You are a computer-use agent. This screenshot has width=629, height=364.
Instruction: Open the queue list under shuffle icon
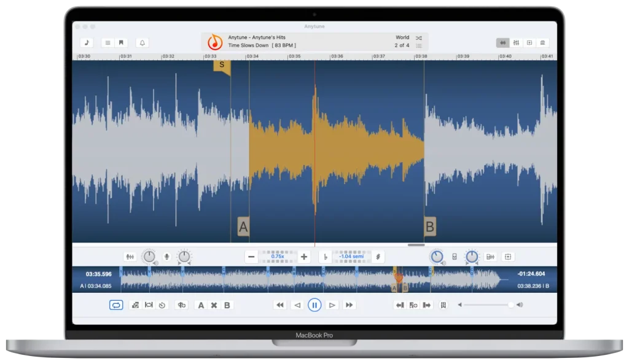click(x=419, y=45)
